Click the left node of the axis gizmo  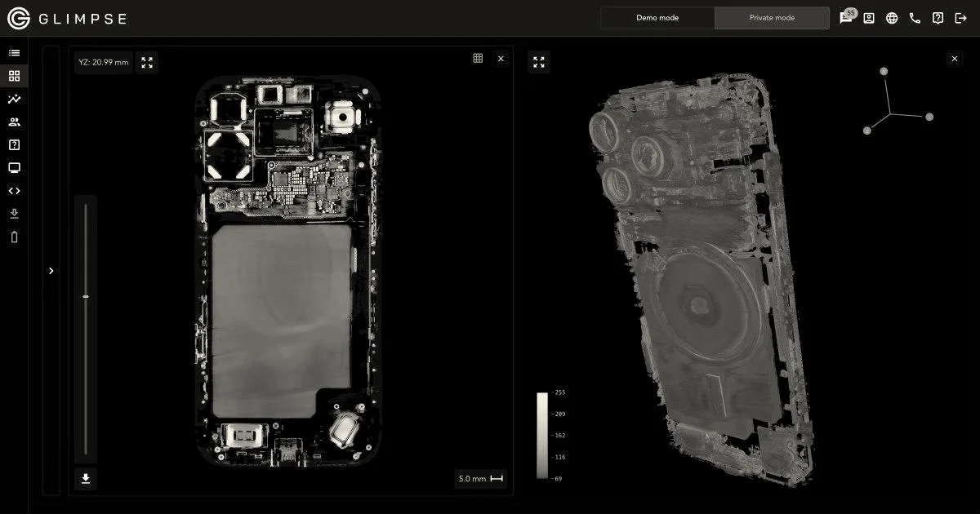point(866,131)
